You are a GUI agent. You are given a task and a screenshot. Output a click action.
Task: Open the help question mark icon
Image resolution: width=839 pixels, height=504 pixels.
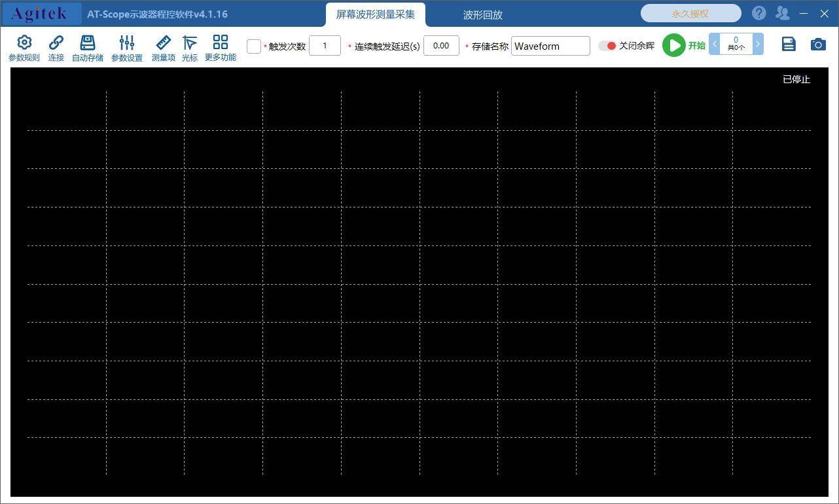tap(759, 13)
